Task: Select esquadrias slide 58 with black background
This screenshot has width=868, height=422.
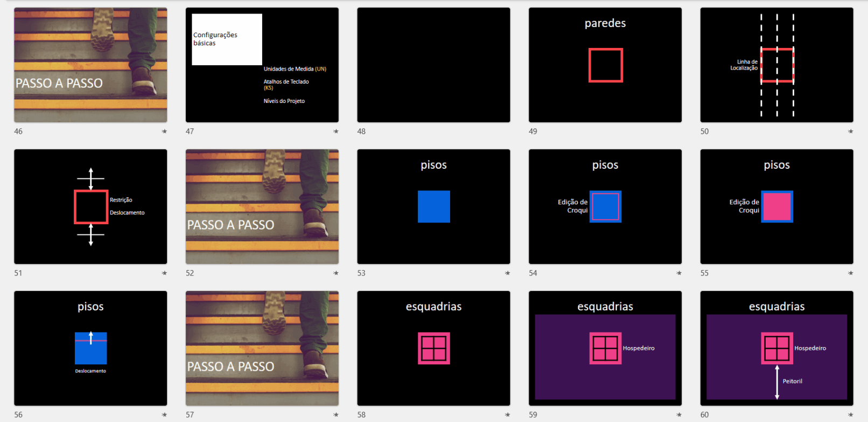Action: 433,348
